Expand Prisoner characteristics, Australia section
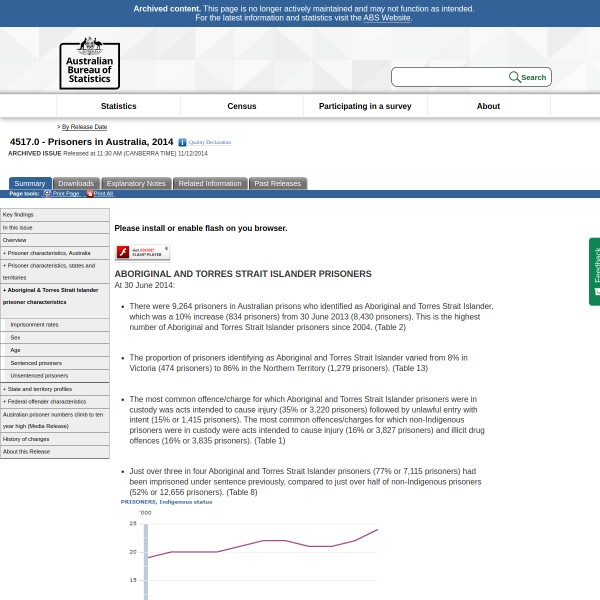600x600 pixels. (47, 253)
